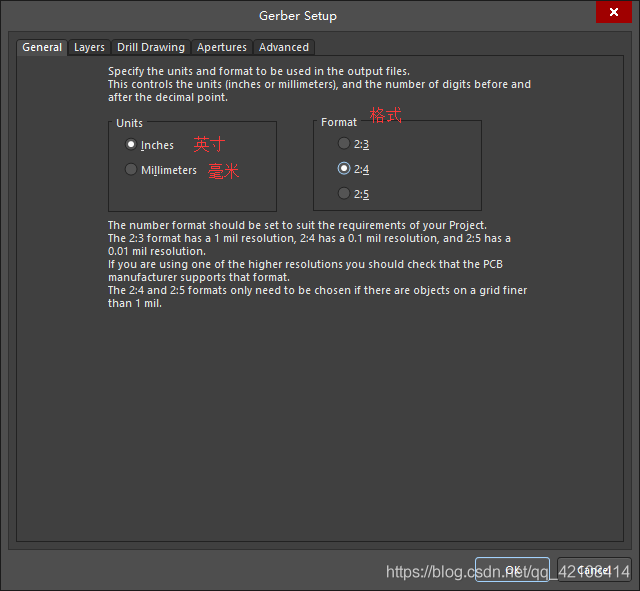Switch to the Layers tab

[x=89, y=47]
